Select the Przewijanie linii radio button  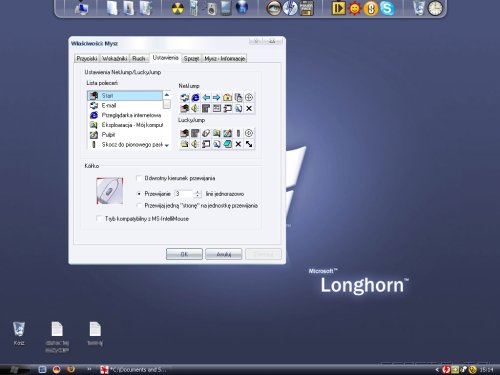(x=139, y=194)
